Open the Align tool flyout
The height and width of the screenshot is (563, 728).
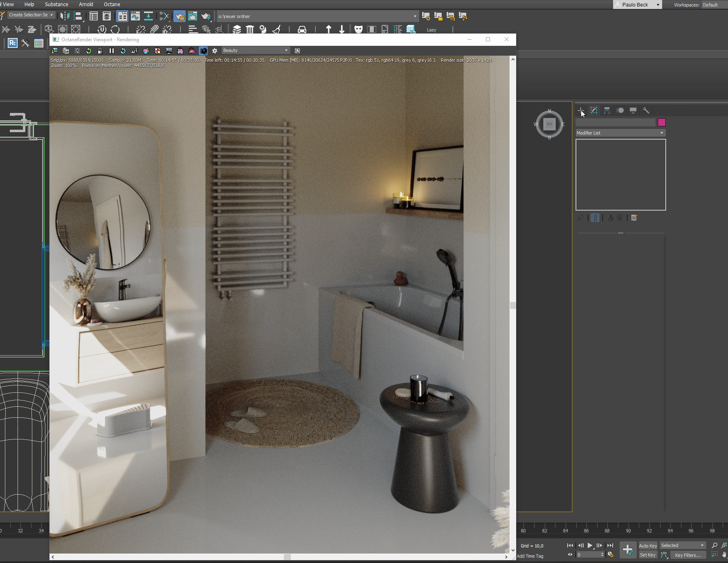pos(78,16)
